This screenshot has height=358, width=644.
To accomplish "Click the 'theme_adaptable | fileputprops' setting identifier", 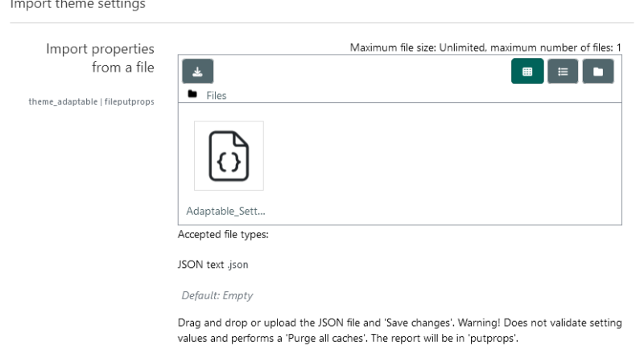I will point(91,101).
